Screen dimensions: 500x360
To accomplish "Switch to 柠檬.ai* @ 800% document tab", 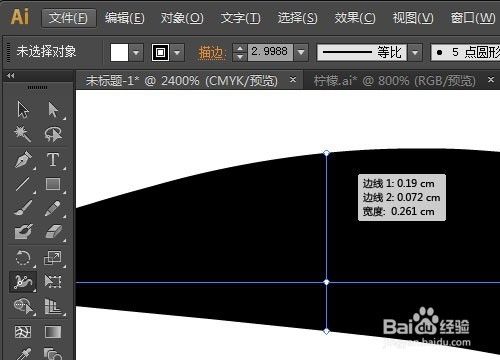I will click(395, 81).
